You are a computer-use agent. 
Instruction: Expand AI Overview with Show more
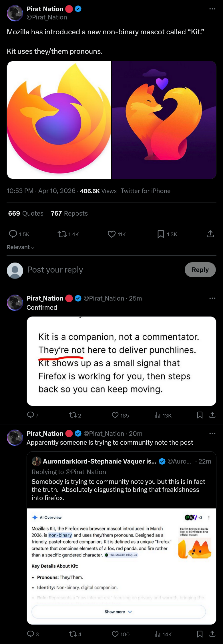pos(118,612)
